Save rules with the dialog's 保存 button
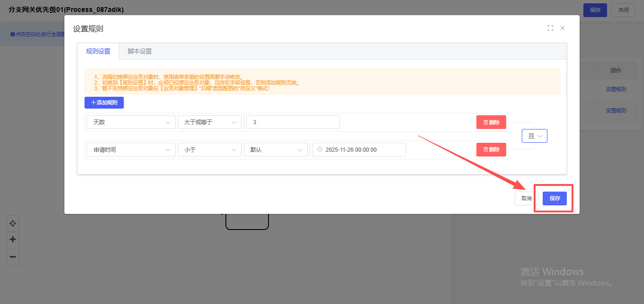The height and width of the screenshot is (304, 644). (x=555, y=198)
